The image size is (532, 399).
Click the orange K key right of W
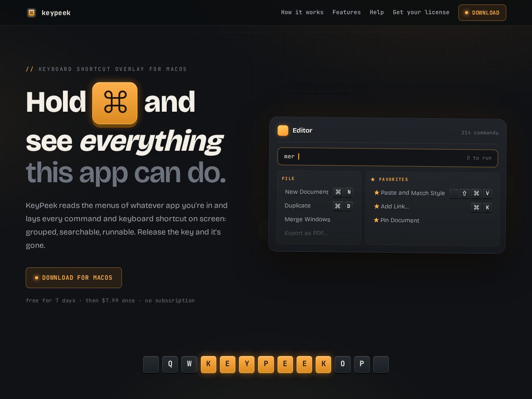click(208, 364)
